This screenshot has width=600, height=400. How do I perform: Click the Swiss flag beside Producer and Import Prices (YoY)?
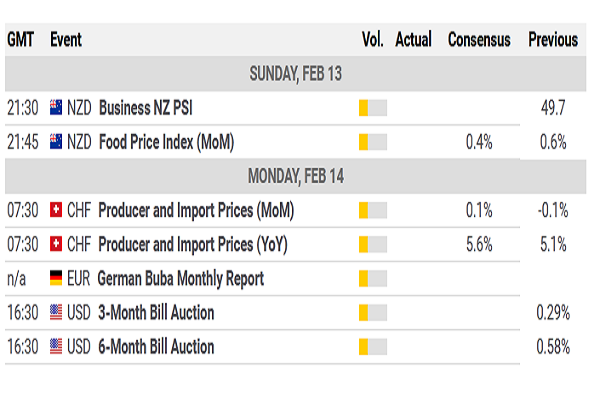[55, 245]
